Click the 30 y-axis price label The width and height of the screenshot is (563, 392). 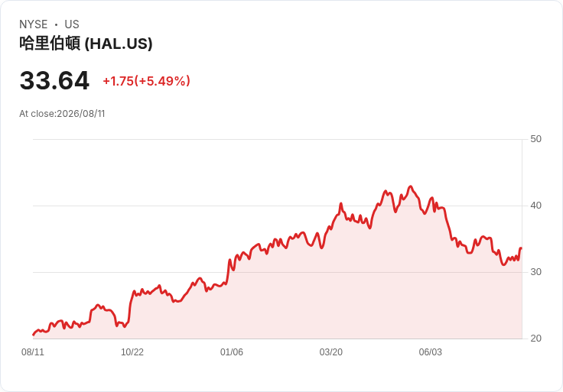click(x=535, y=272)
